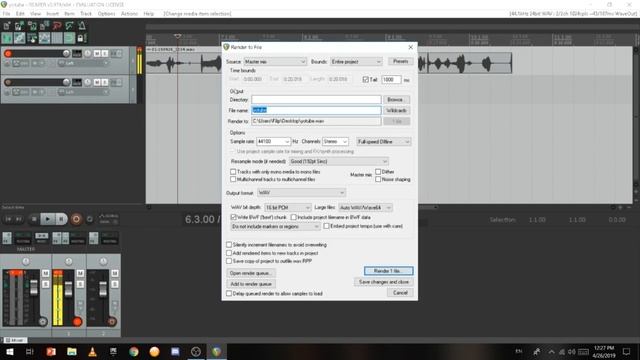Open the Actions menu
This screenshot has width=640, height=360.
(129, 14)
